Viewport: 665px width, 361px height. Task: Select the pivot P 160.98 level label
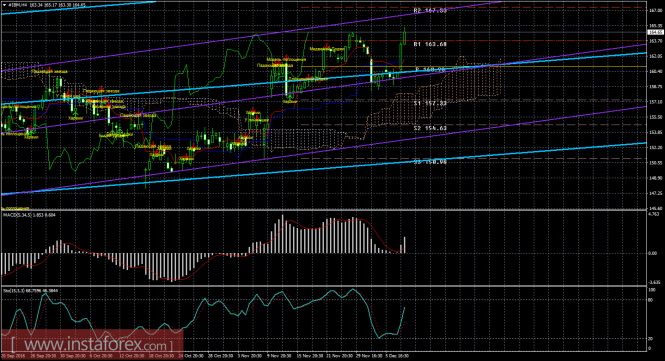430,70
